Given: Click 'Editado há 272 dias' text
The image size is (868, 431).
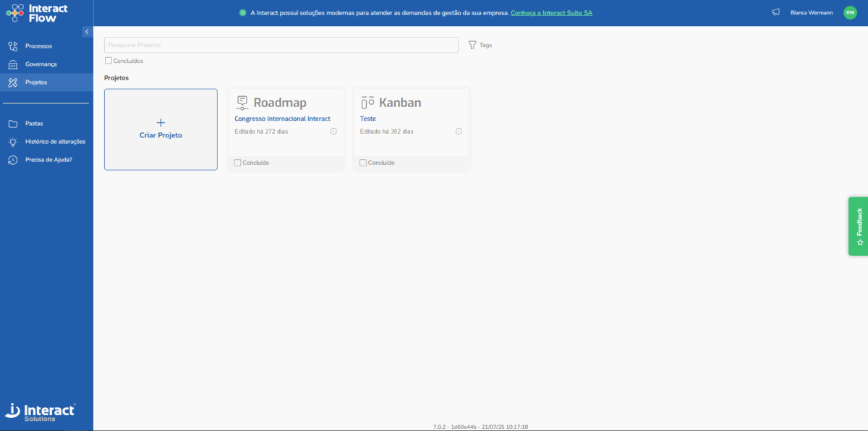Looking at the screenshot, I should pyautogui.click(x=261, y=132).
